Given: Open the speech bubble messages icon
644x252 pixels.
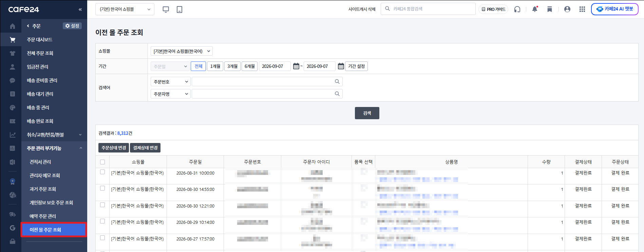Looking at the screenshot, I should click(x=13, y=80).
